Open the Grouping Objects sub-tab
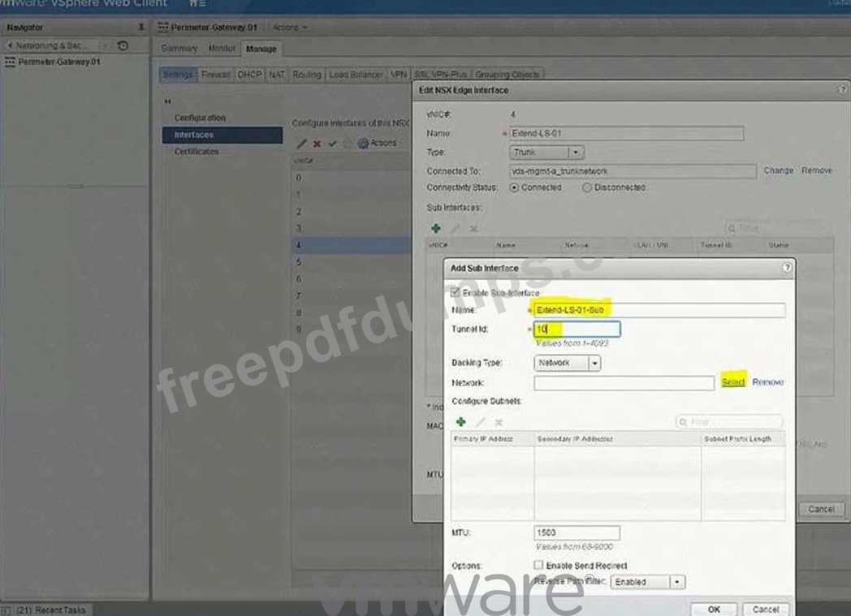The width and height of the screenshot is (851, 616). click(508, 75)
